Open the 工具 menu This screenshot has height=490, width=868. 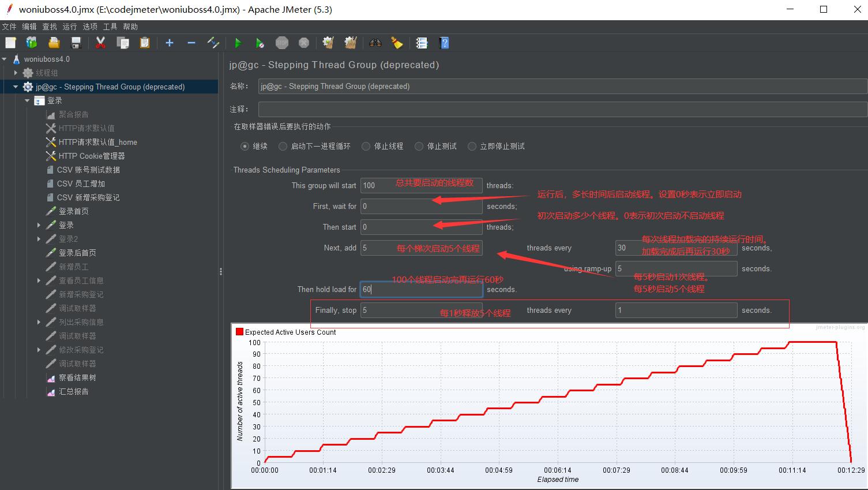(110, 27)
